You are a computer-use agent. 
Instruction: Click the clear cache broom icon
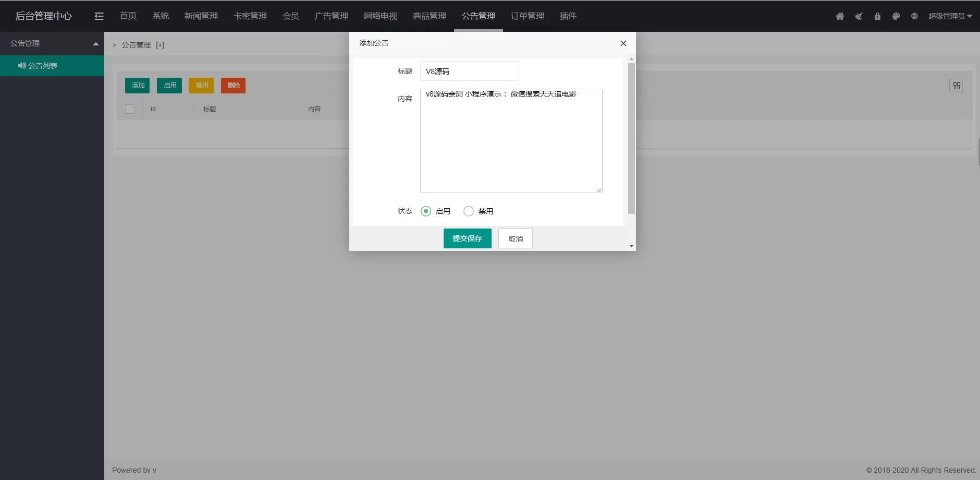(x=859, y=16)
